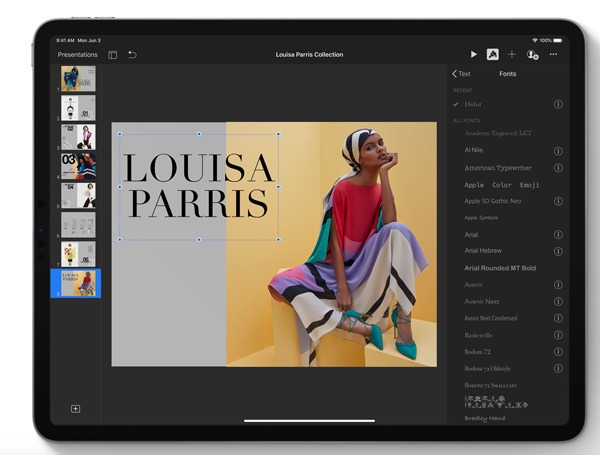
Task: Show info for Arial Hebrew font
Action: (x=558, y=251)
